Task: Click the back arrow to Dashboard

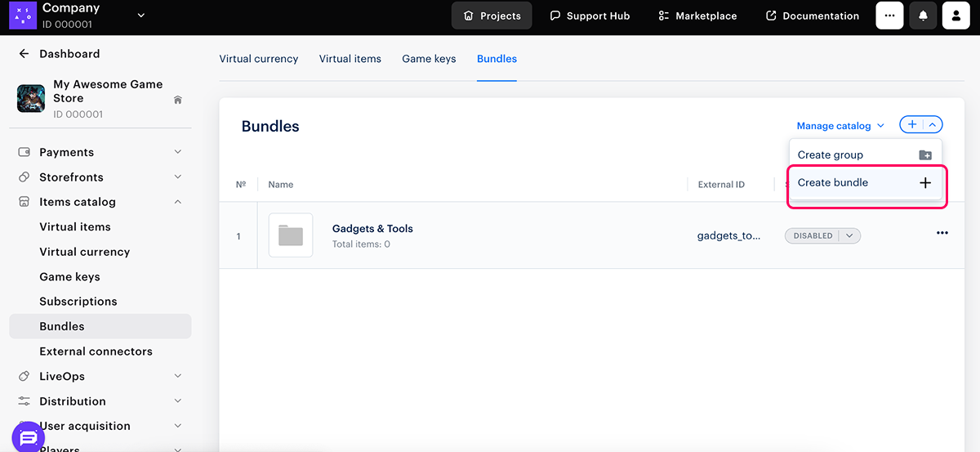Action: [24, 54]
